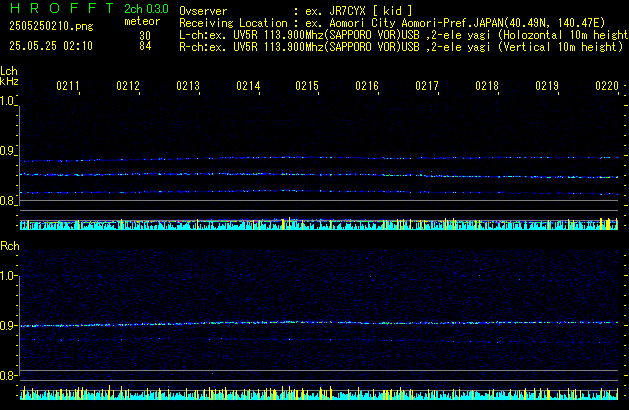The width and height of the screenshot is (629, 410).
Task: Select the 0212 time marker
Action: tap(128, 86)
